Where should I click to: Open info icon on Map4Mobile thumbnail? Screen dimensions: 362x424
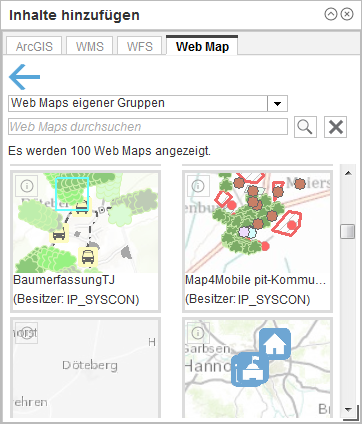coord(198,186)
